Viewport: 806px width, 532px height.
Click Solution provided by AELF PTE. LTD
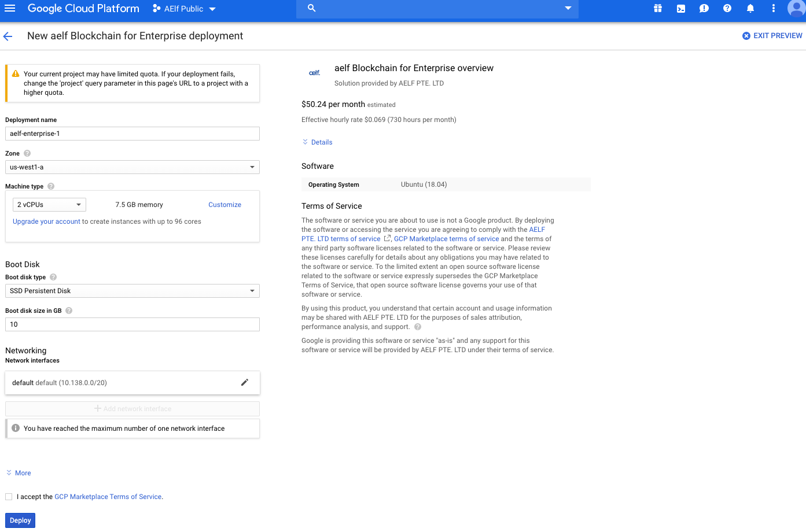(x=389, y=83)
